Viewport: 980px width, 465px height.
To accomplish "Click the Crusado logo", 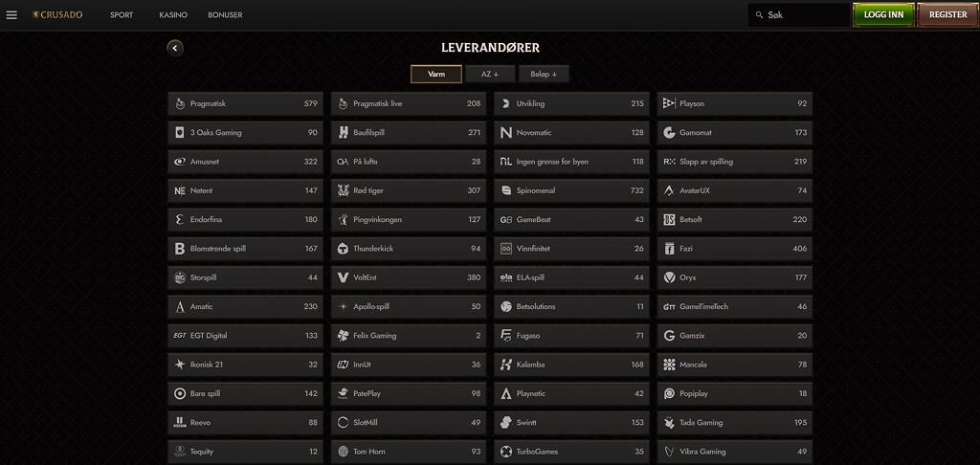I will tap(57, 15).
